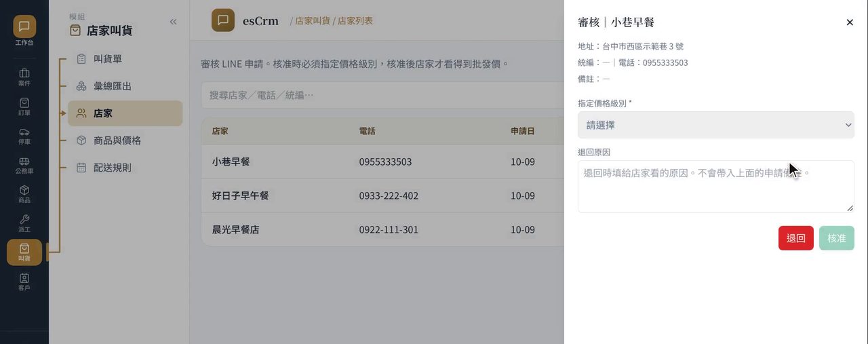Image resolution: width=868 pixels, height=344 pixels.
Task: Select the 晨光早餐店 store row
Action: [x=382, y=230]
